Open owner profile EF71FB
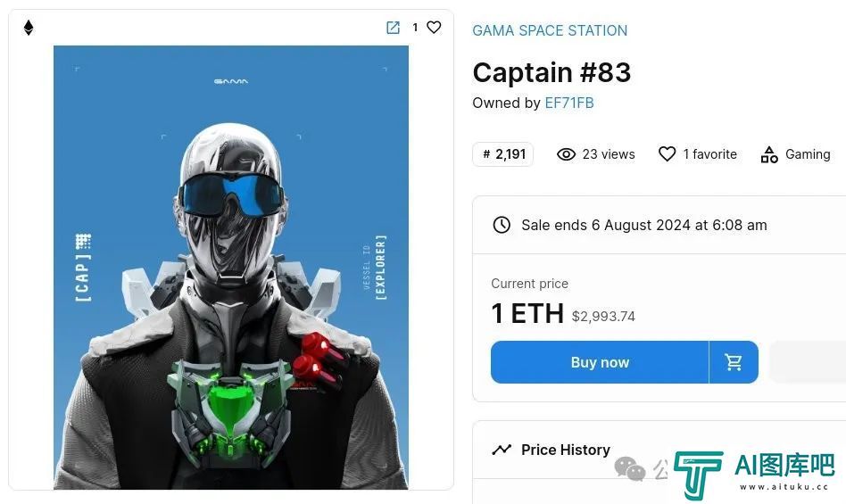This screenshot has width=846, height=504. coord(569,103)
